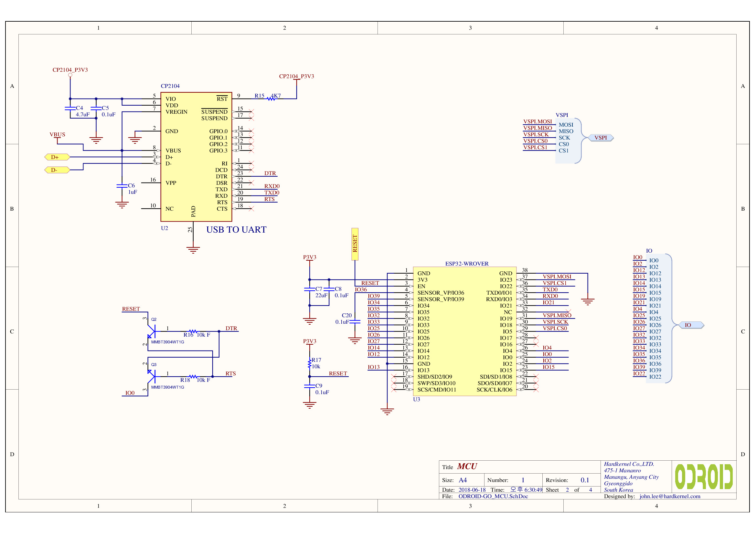Image resolution: width=756 pixels, height=534 pixels.
Task: Click the D+ port symbol
Action: (57, 157)
